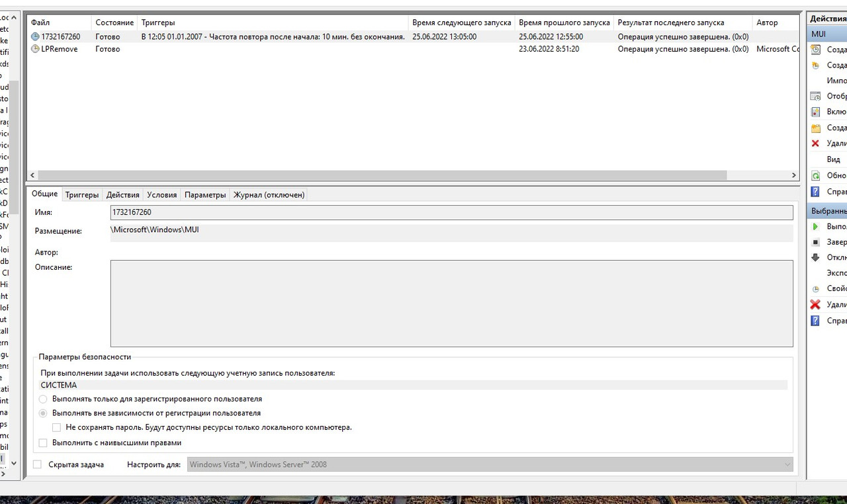Screen dimensions: 847x504
Task: Sort by the 'Триггеры' column header
Action: click(273, 22)
